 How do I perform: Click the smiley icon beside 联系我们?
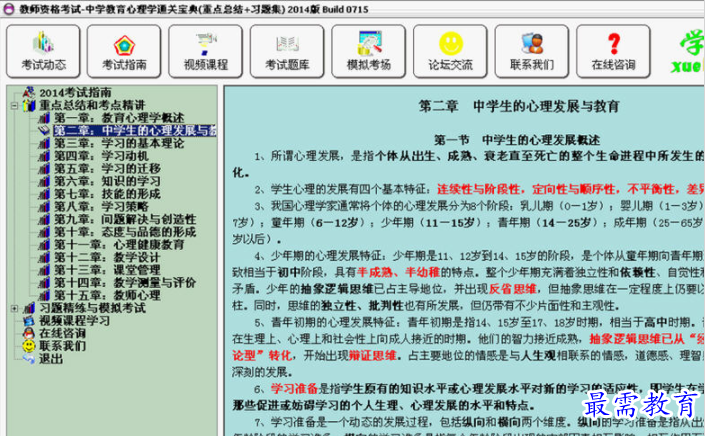(29, 346)
